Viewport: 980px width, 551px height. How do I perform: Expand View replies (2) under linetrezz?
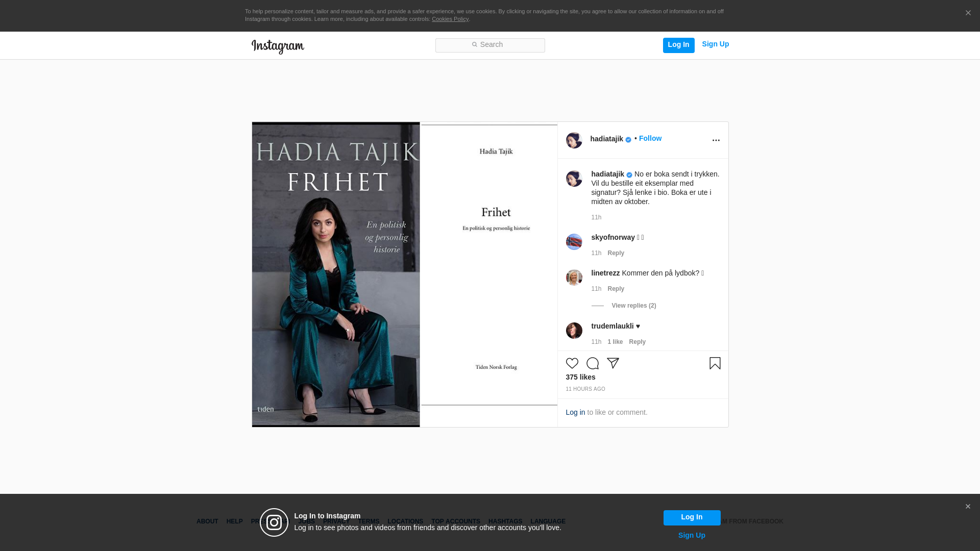click(x=633, y=306)
